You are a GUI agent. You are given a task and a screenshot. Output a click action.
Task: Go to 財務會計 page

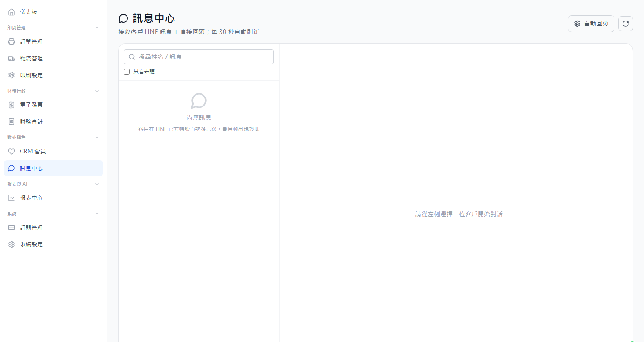(53, 122)
